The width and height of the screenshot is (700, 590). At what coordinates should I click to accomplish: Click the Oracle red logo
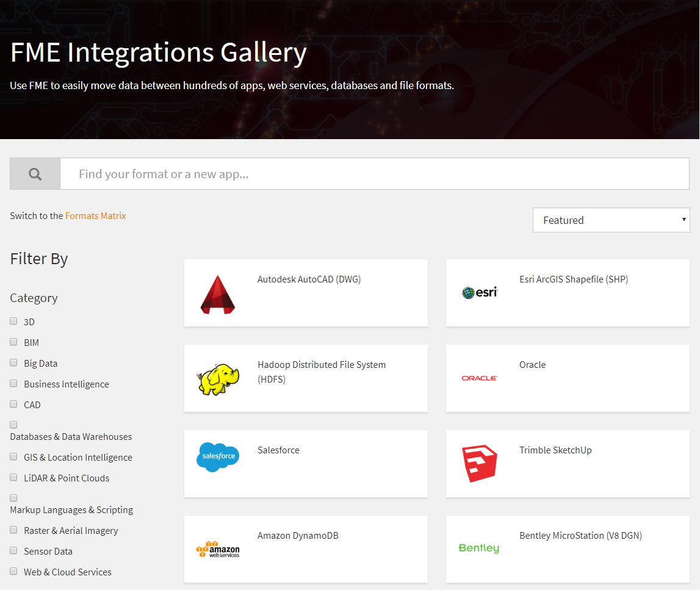[480, 378]
